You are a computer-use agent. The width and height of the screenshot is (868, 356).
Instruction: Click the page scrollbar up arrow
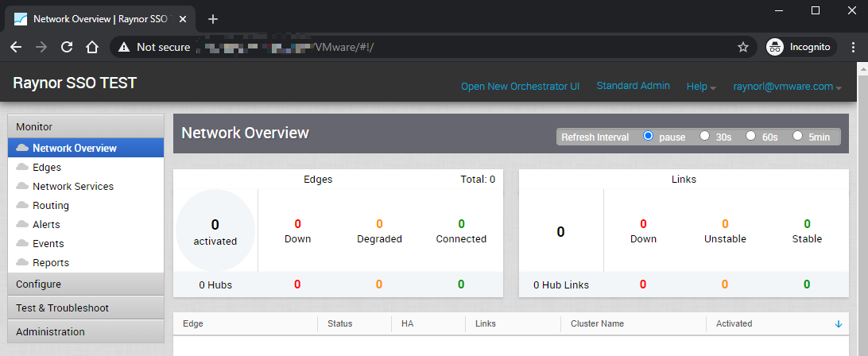tap(862, 68)
